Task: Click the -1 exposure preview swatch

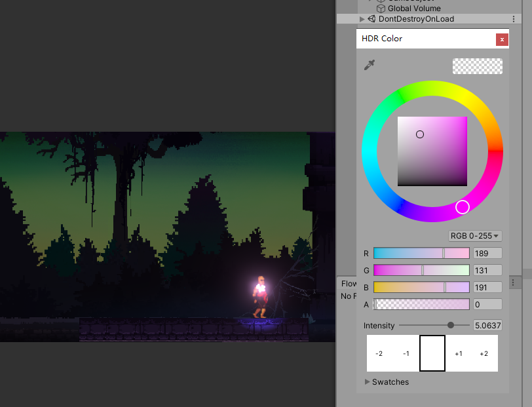Action: [406, 353]
